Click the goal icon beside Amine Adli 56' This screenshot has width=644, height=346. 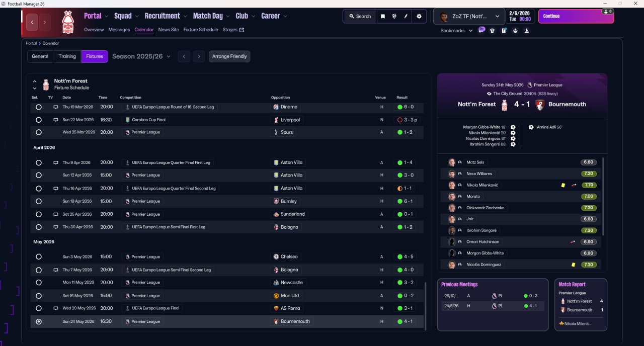point(531,127)
